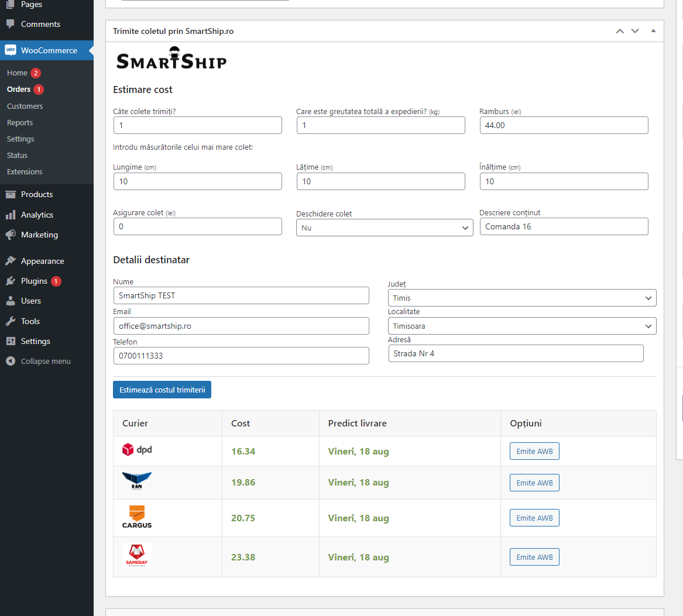The width and height of the screenshot is (683, 616).
Task: Move SmartShip panel down with chevron
Action: tap(635, 31)
